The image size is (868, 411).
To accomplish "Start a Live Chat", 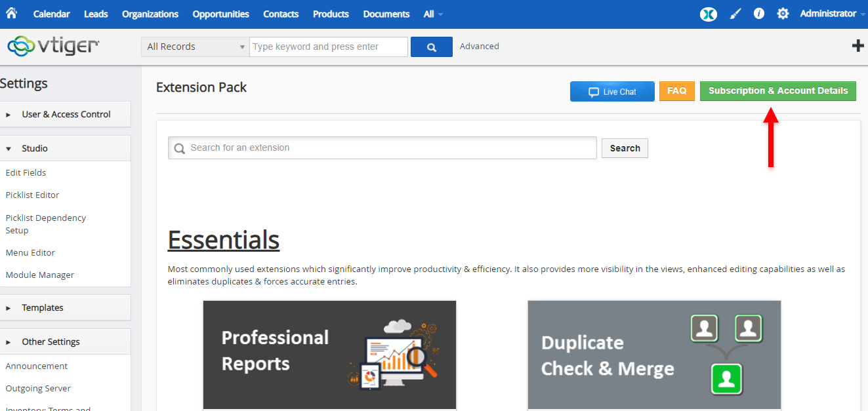I will [x=612, y=91].
